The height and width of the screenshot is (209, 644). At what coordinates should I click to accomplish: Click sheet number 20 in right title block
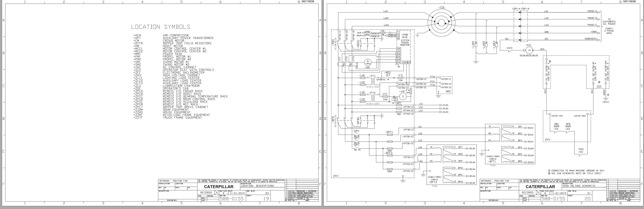click(x=588, y=199)
